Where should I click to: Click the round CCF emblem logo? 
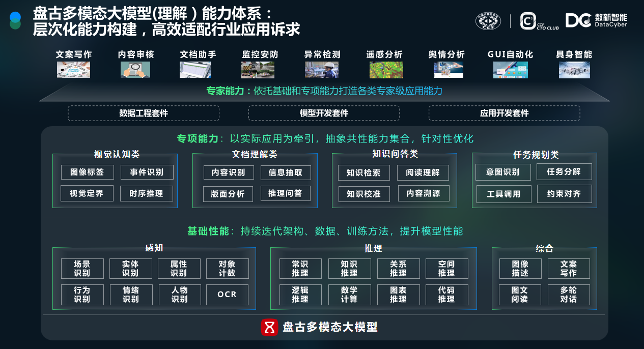point(488,21)
